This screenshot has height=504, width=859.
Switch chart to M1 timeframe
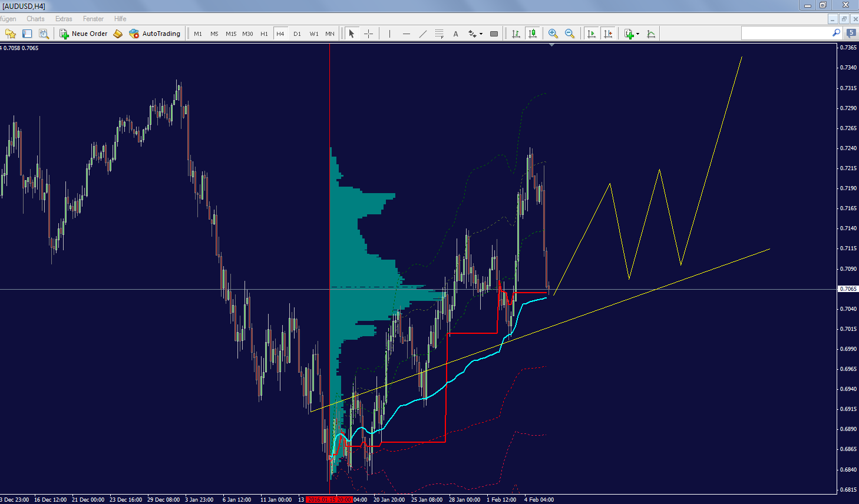point(198,34)
